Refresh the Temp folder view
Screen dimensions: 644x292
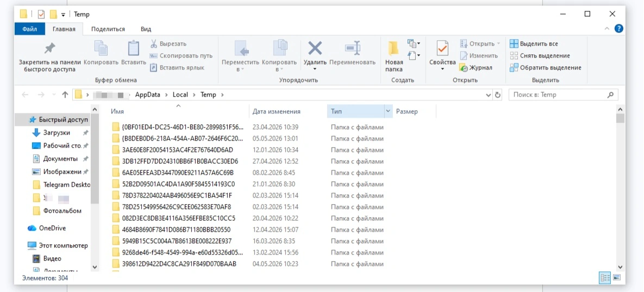pos(498,95)
